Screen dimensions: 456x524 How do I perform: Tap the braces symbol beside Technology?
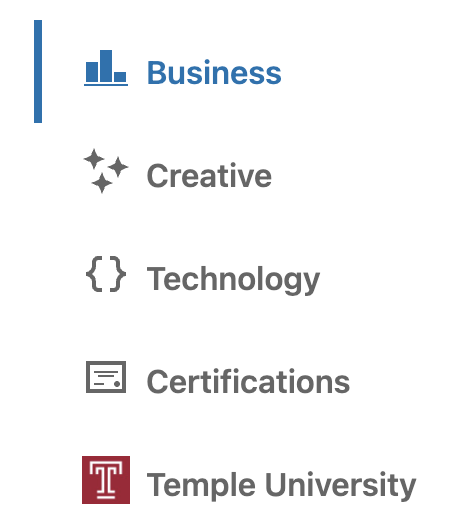tap(106, 274)
